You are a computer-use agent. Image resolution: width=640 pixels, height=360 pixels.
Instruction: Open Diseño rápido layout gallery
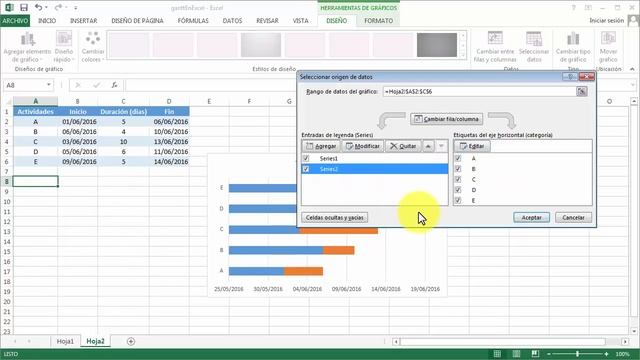pyautogui.click(x=64, y=48)
